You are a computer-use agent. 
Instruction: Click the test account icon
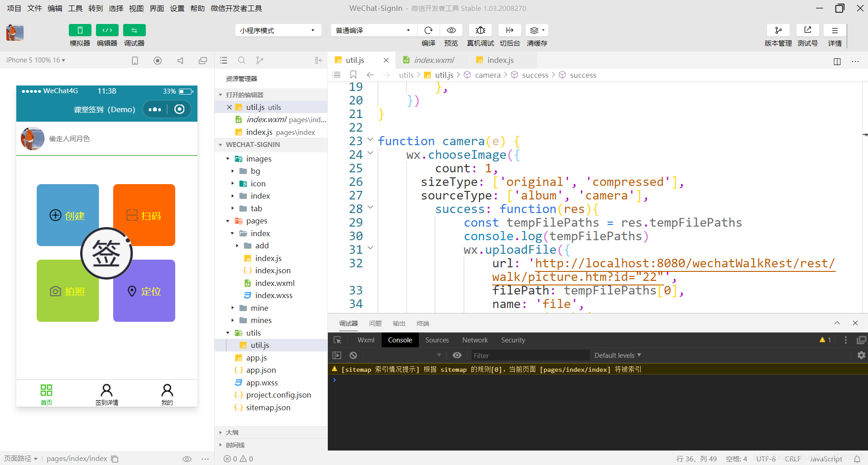point(808,30)
